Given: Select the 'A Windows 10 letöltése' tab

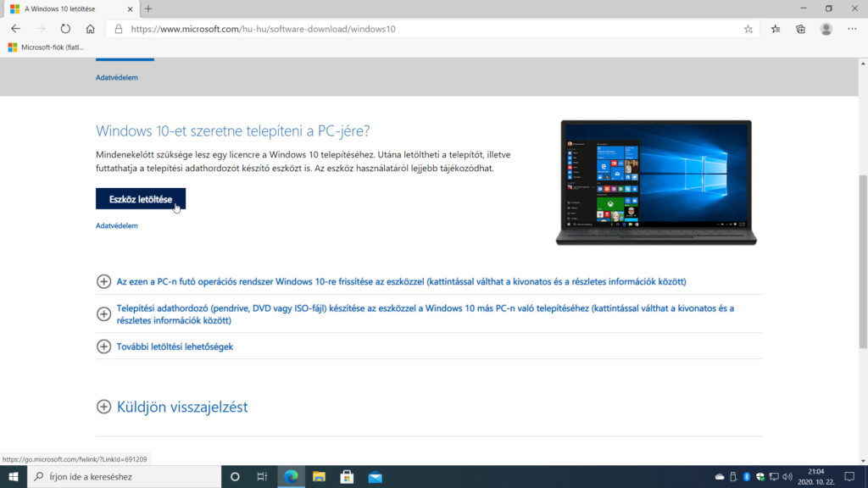Looking at the screenshot, I should click(x=70, y=8).
